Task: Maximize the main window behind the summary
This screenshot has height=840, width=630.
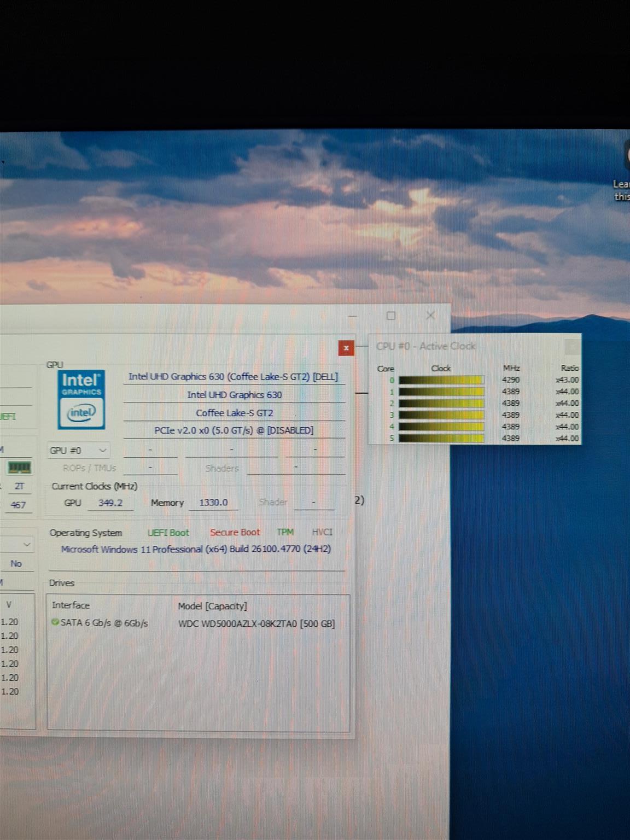Action: tap(391, 316)
